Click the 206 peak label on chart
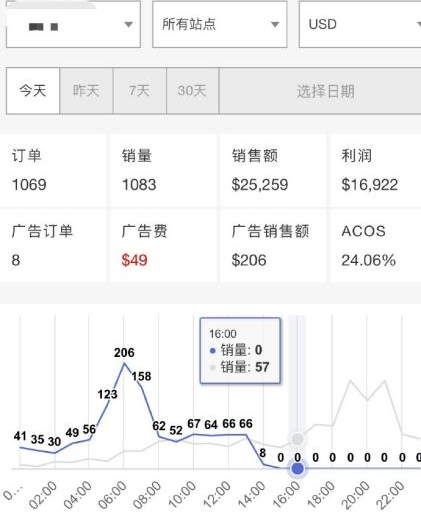 pos(124,352)
